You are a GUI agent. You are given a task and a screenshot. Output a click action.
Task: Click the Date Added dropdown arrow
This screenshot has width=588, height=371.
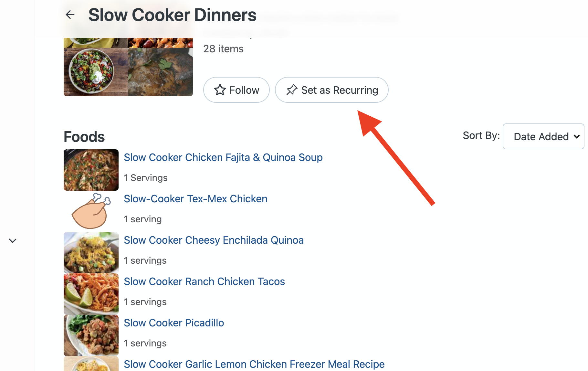(577, 136)
